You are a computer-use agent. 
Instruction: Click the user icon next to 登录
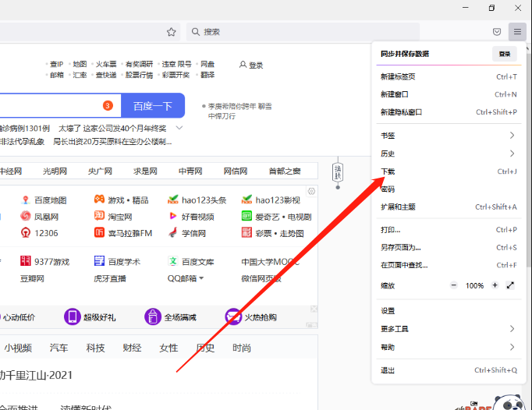click(x=243, y=65)
